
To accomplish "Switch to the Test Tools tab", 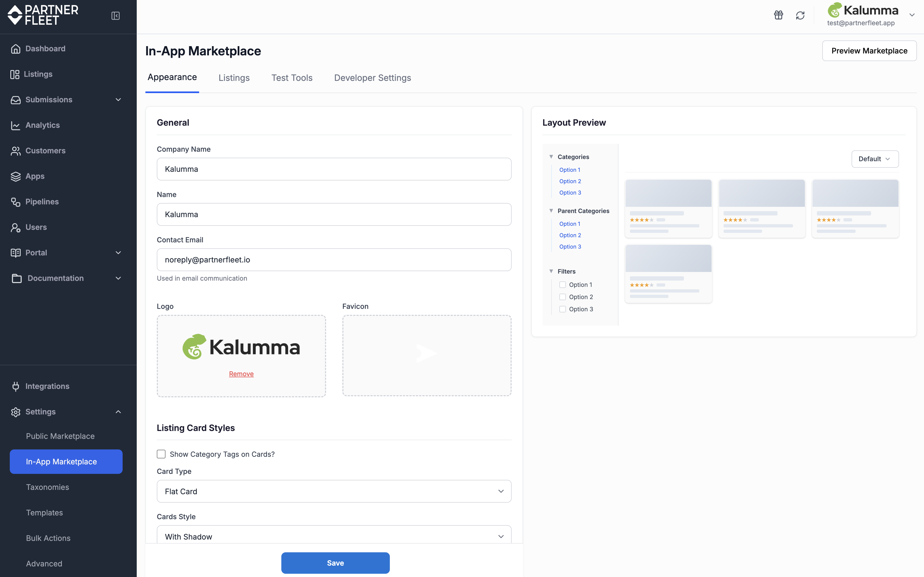I will [x=292, y=78].
